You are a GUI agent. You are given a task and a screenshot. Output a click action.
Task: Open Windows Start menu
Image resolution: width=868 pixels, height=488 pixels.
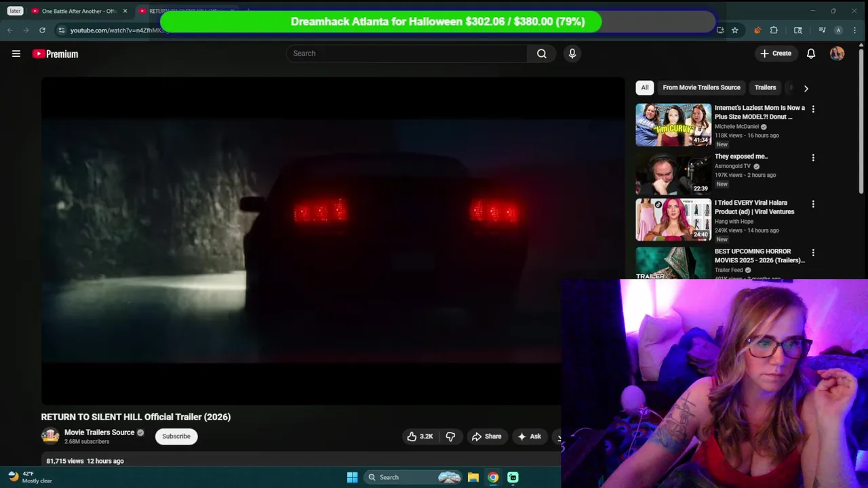click(352, 477)
